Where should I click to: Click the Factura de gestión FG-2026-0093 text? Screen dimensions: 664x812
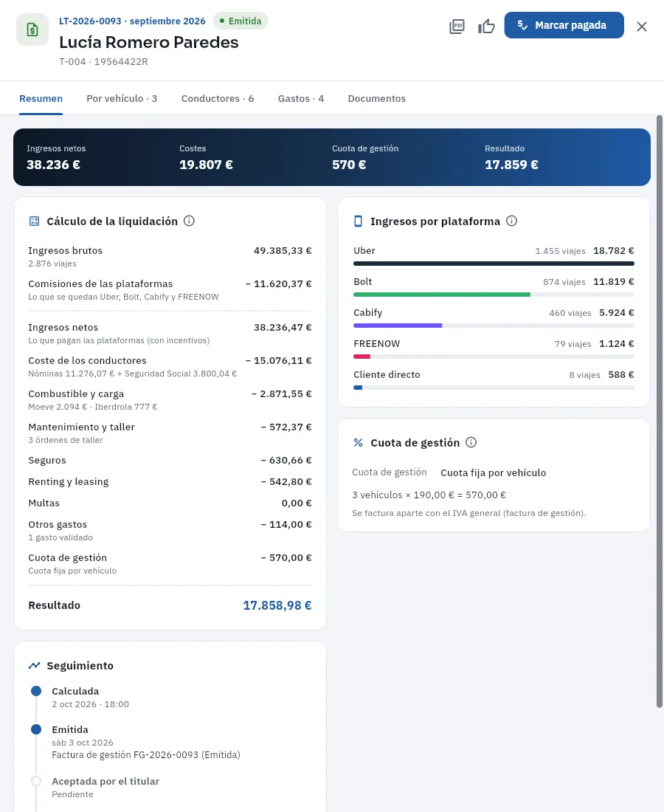146,755
